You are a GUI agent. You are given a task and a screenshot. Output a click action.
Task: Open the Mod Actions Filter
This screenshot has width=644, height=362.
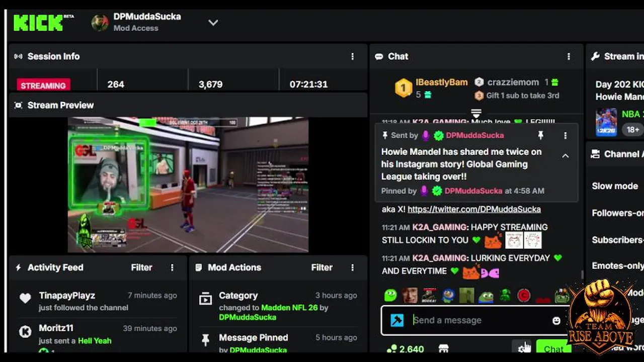(x=321, y=267)
